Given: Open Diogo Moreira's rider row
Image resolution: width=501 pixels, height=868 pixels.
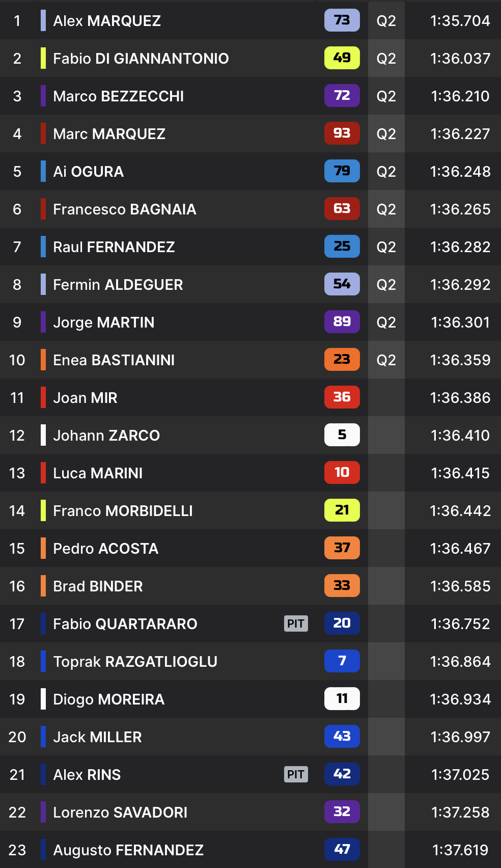Looking at the screenshot, I should coord(108,699).
